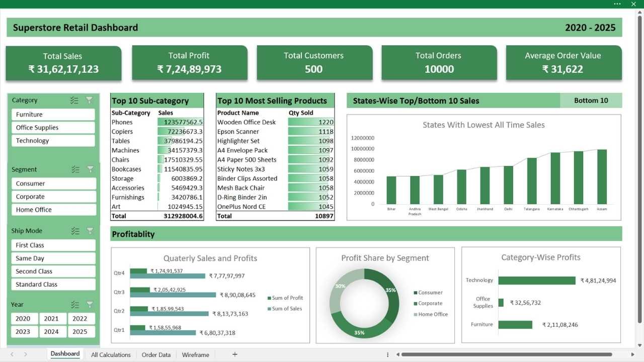Select the Phones sub-category cell
The image size is (644, 362).
pos(134,122)
